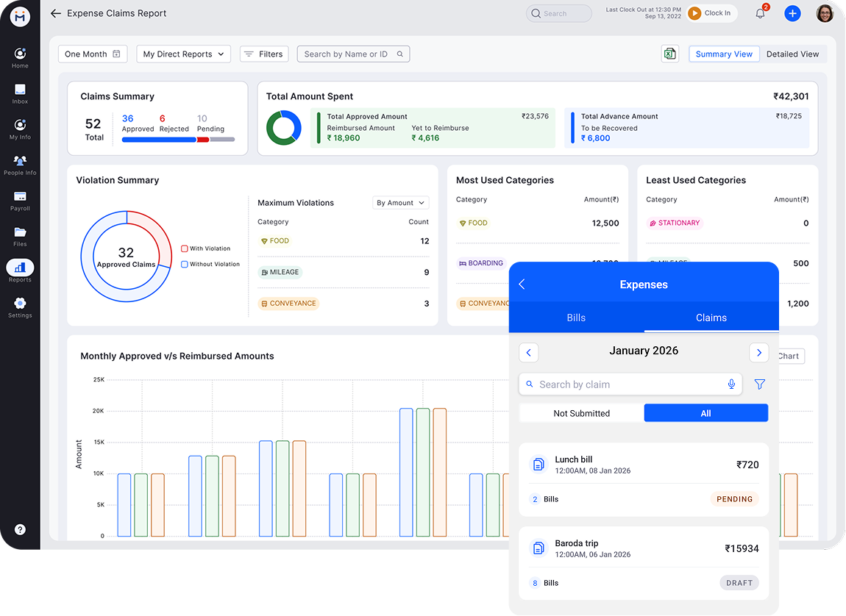Open Inbox in the sidebar
This screenshot has width=846, height=616.
pos(20,94)
